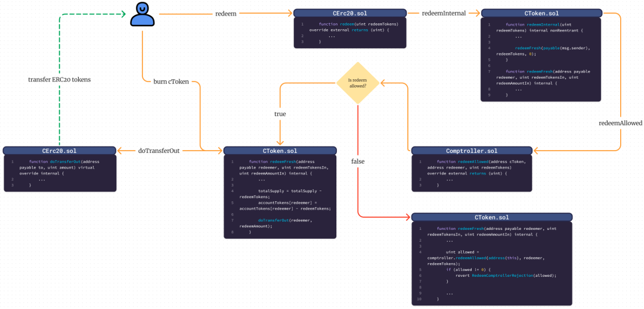Click the 'true' branch label
The image size is (644, 309).
280,114
